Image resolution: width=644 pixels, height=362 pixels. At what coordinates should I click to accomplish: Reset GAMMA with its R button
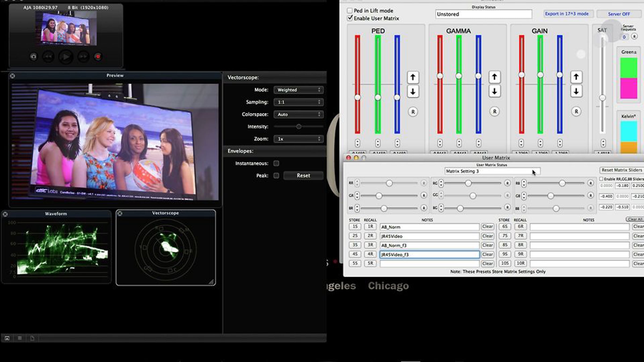tap(495, 112)
